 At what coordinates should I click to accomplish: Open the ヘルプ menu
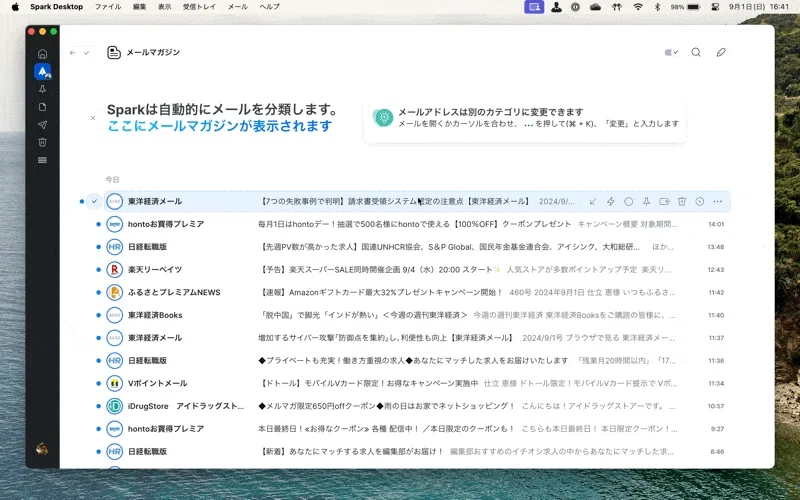click(x=269, y=7)
